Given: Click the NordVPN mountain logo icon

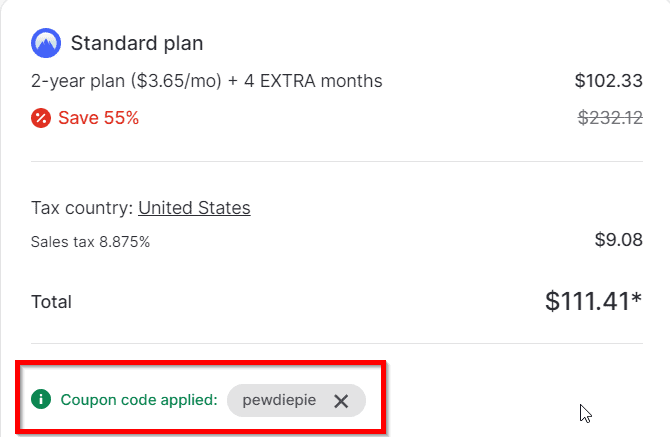Looking at the screenshot, I should (x=46, y=43).
